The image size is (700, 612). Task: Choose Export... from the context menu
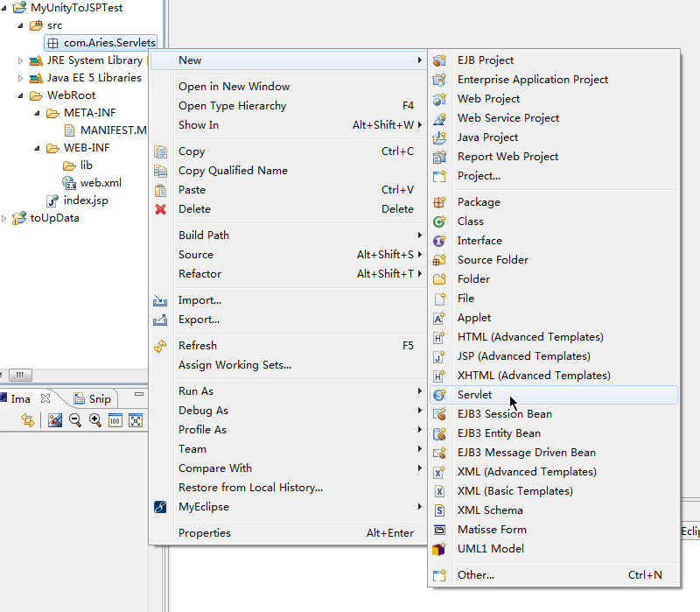(289, 320)
